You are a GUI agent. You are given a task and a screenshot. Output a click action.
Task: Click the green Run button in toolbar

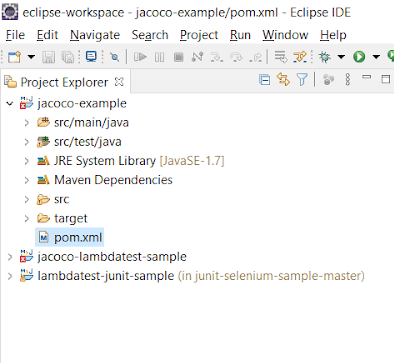click(359, 57)
